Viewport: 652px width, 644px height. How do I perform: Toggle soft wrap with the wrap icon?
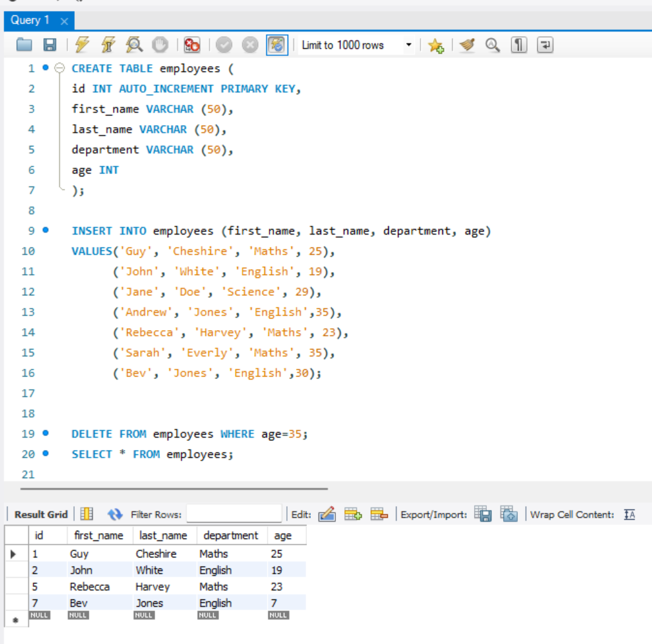pyautogui.click(x=546, y=45)
